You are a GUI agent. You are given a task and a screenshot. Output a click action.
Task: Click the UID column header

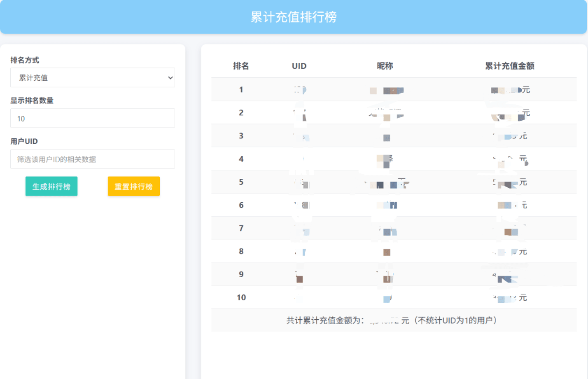pos(299,66)
